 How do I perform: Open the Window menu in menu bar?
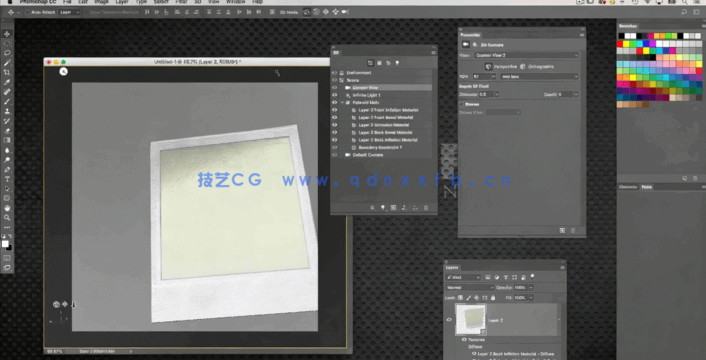coord(235,2)
